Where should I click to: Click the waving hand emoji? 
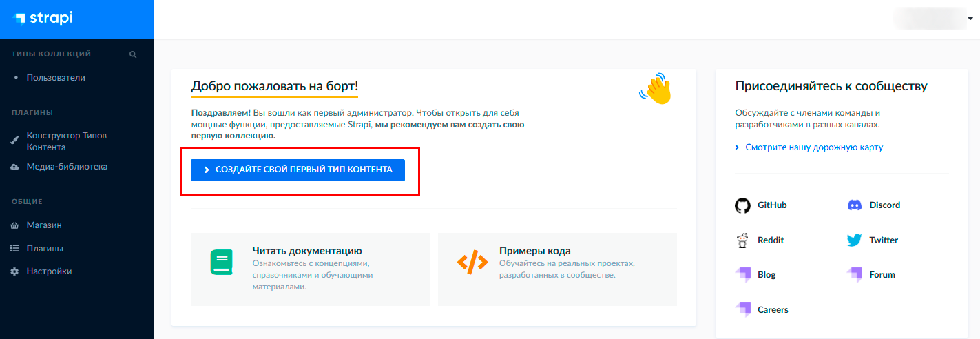655,88
